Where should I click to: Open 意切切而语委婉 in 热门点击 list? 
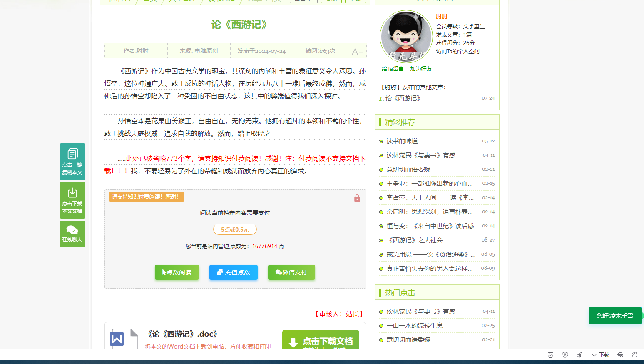408,340
